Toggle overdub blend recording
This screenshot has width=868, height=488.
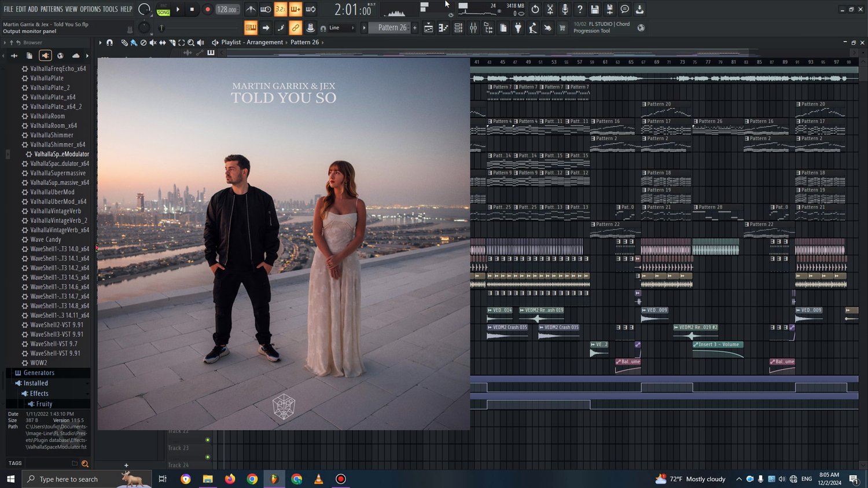click(295, 9)
